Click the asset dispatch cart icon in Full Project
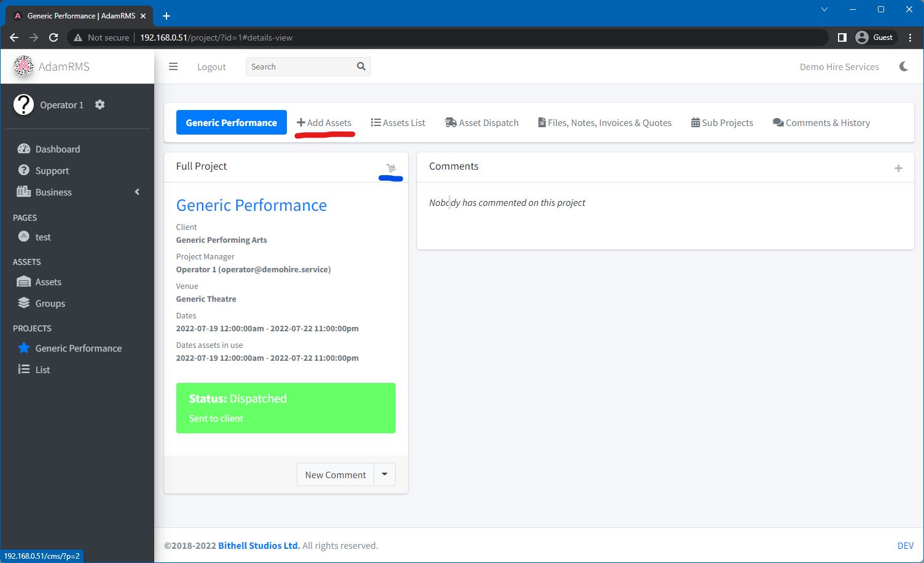Image resolution: width=924 pixels, height=563 pixels. [391, 167]
